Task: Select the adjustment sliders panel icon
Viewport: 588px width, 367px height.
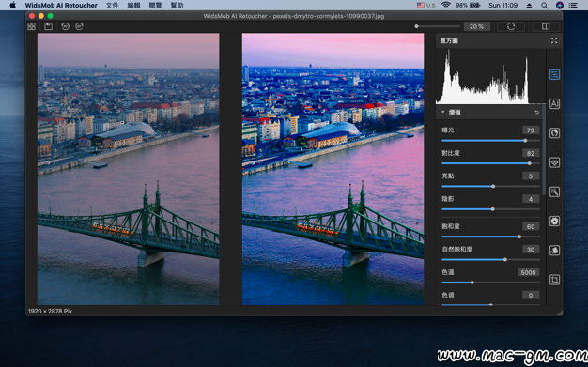Action: point(554,74)
